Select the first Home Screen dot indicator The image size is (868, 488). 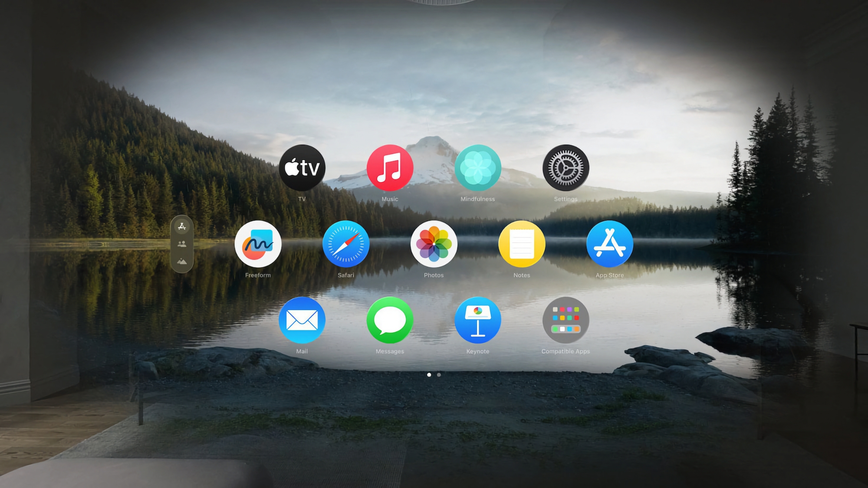pos(429,375)
